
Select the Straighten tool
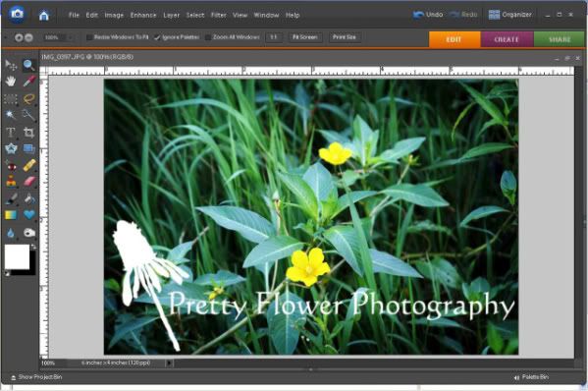point(28,148)
